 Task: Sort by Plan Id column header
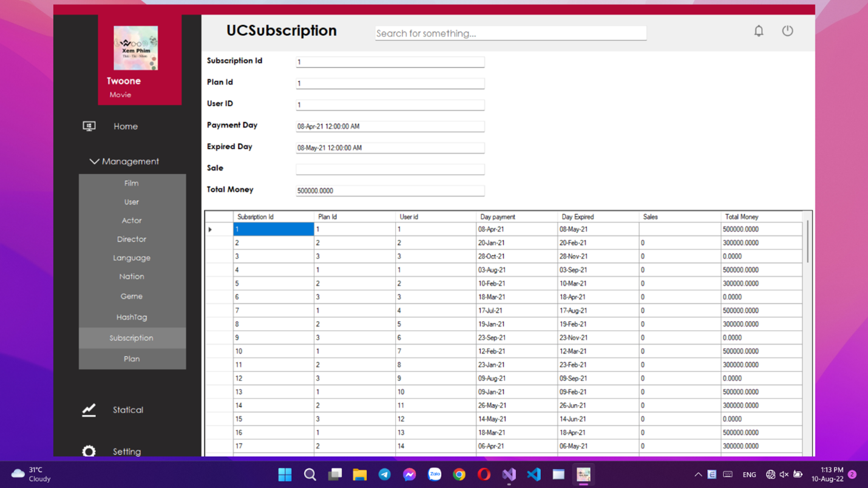(355, 217)
